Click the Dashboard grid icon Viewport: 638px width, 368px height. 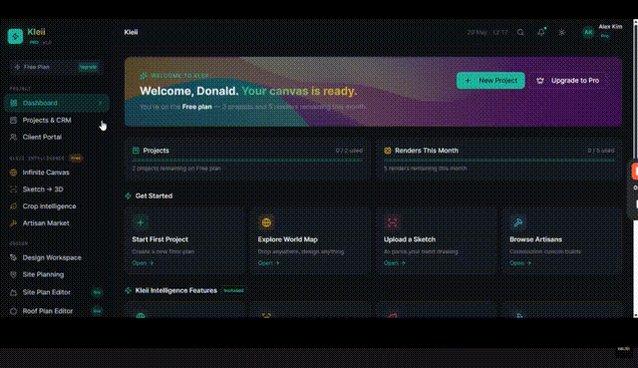tap(13, 103)
